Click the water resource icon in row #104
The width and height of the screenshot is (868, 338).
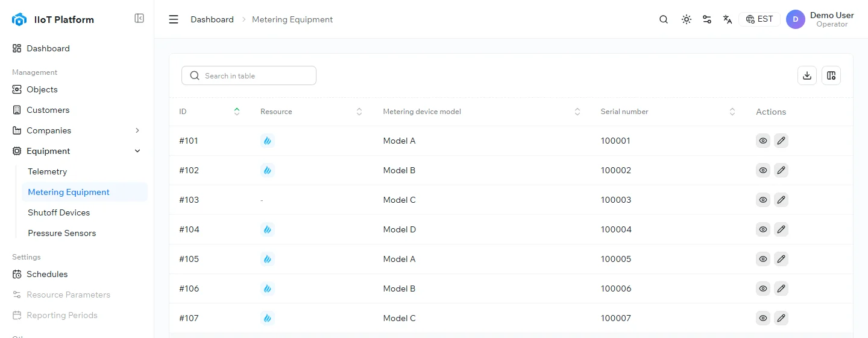click(x=268, y=229)
